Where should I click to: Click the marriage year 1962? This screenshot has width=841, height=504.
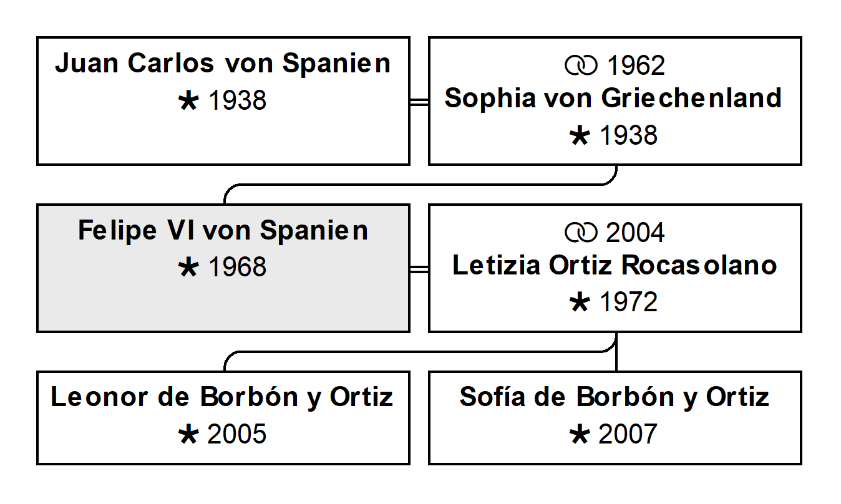click(x=635, y=66)
